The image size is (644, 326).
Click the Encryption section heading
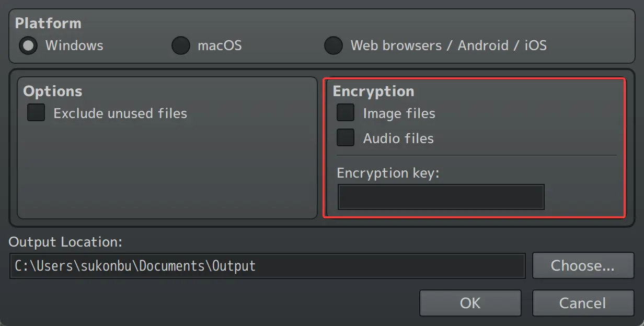[373, 91]
